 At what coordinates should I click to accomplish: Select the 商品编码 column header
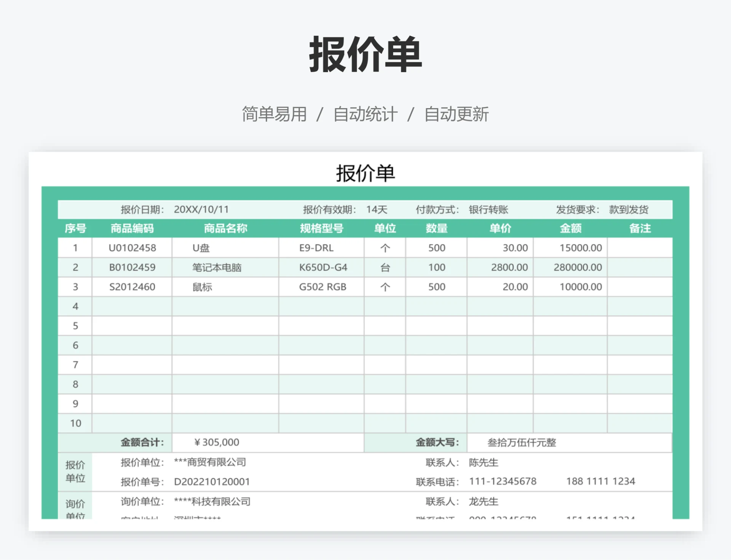[x=131, y=228]
